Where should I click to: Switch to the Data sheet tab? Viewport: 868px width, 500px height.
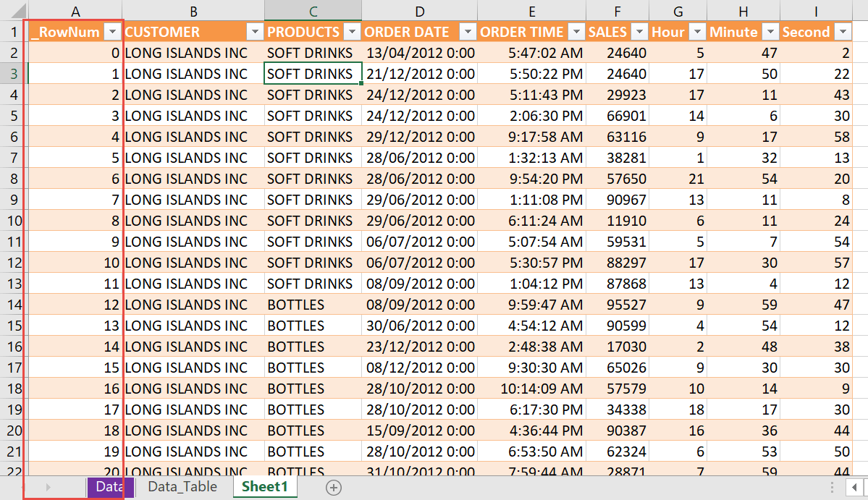pos(109,487)
